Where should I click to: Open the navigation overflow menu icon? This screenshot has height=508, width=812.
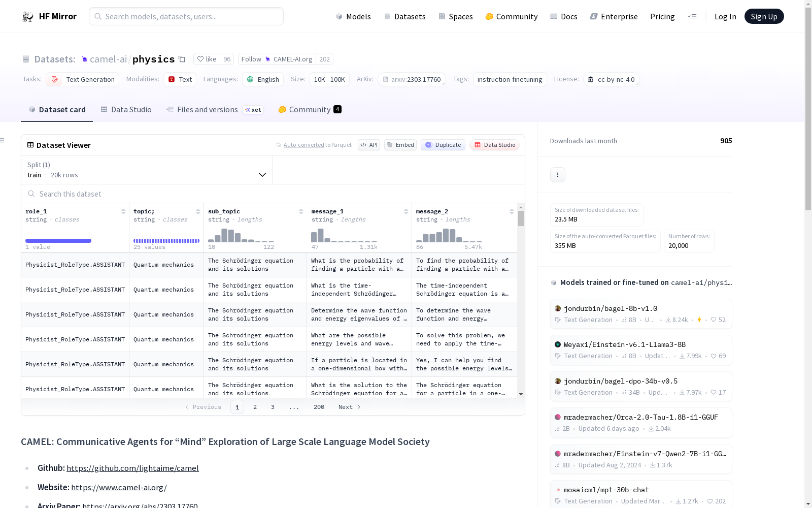tap(692, 17)
